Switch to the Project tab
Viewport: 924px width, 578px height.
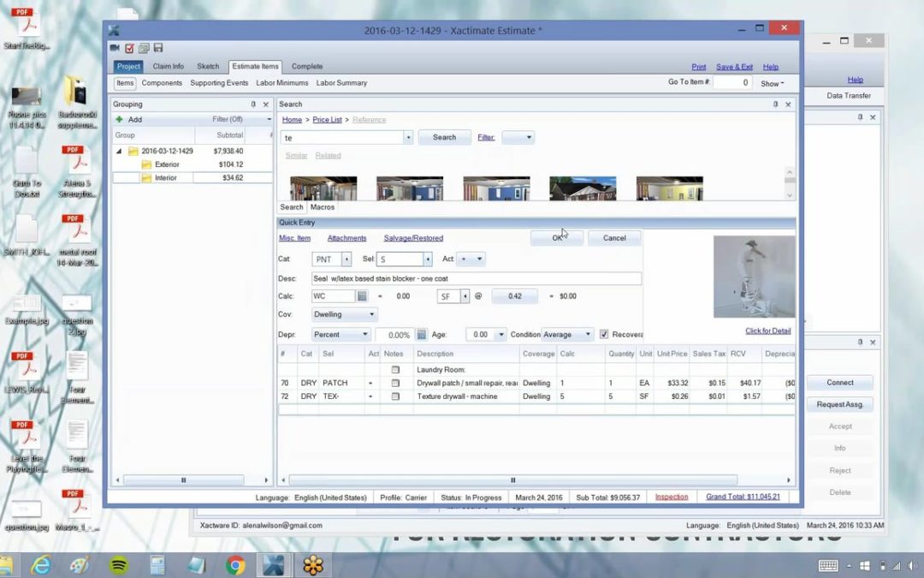click(128, 67)
